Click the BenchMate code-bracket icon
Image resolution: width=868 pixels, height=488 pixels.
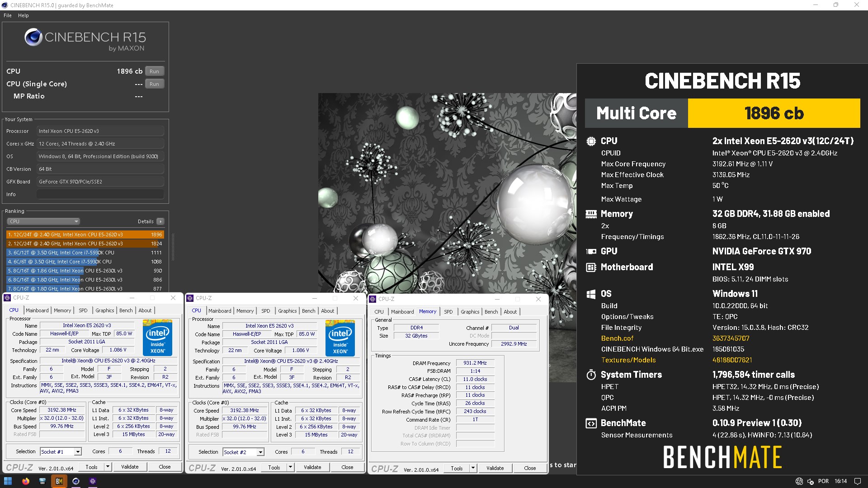click(591, 423)
